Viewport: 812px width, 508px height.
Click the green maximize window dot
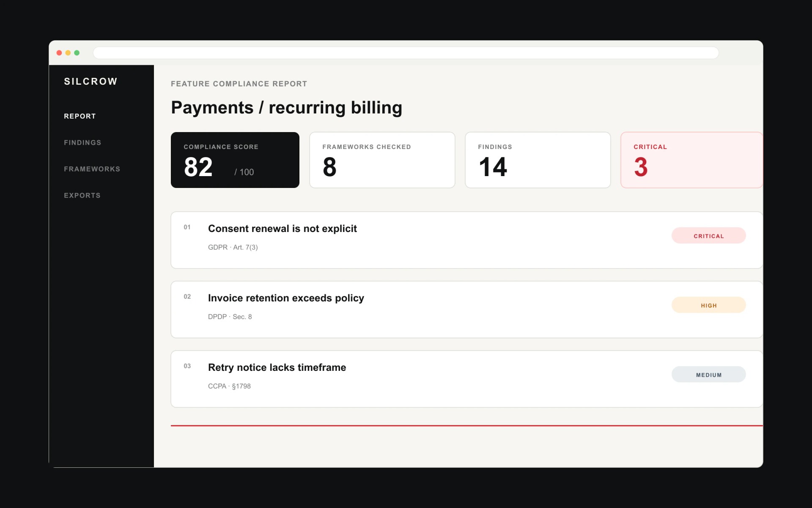tap(77, 53)
